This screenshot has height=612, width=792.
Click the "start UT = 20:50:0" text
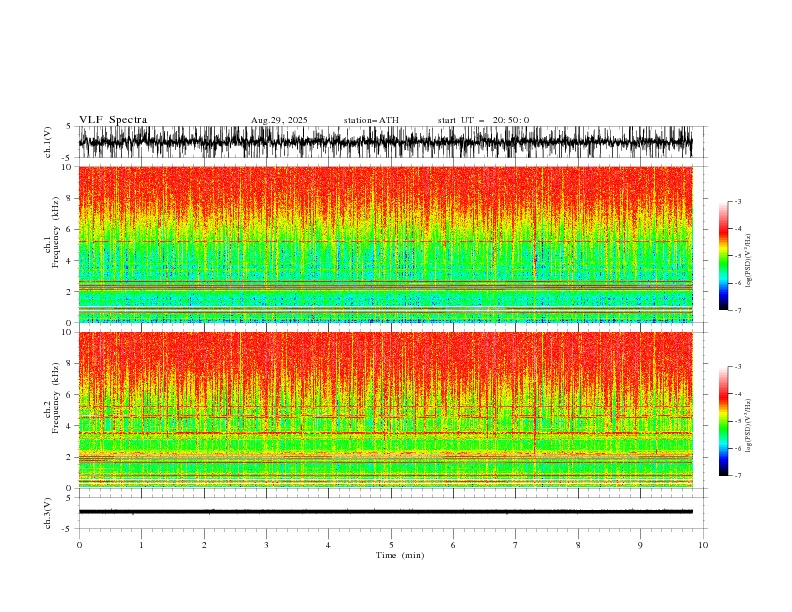point(483,120)
